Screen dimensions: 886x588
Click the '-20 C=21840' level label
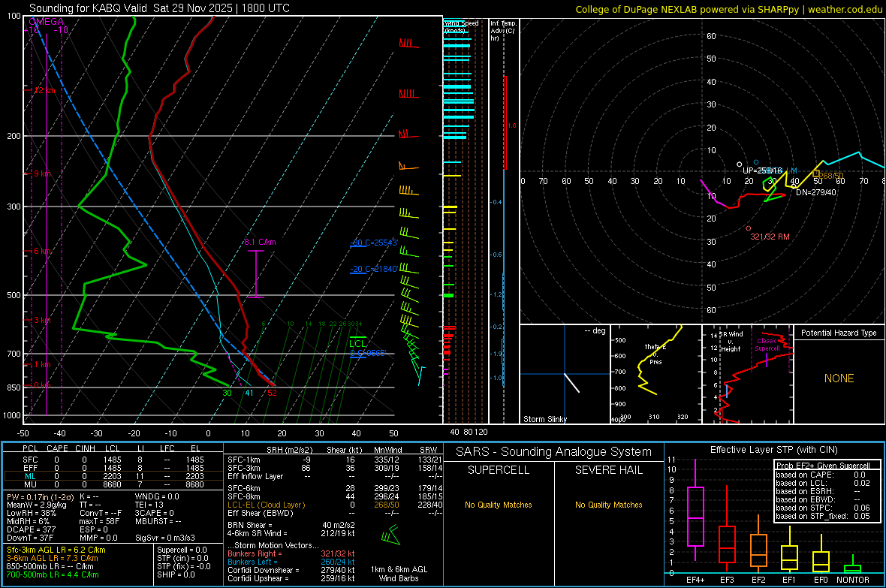coord(373,269)
